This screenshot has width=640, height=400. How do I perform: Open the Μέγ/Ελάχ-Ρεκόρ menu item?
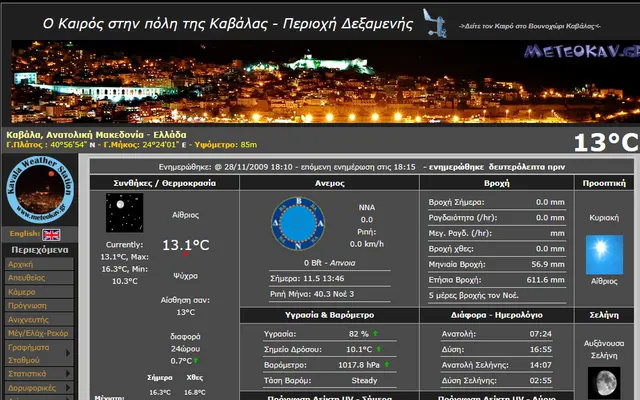[x=39, y=333]
